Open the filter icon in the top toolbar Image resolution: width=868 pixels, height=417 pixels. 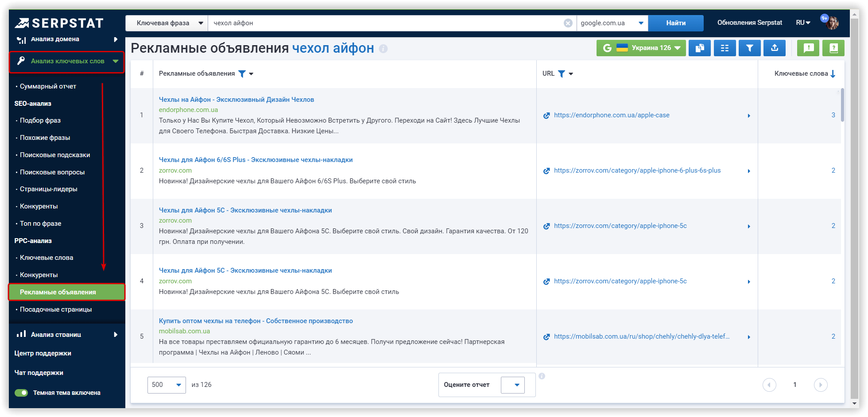click(749, 48)
